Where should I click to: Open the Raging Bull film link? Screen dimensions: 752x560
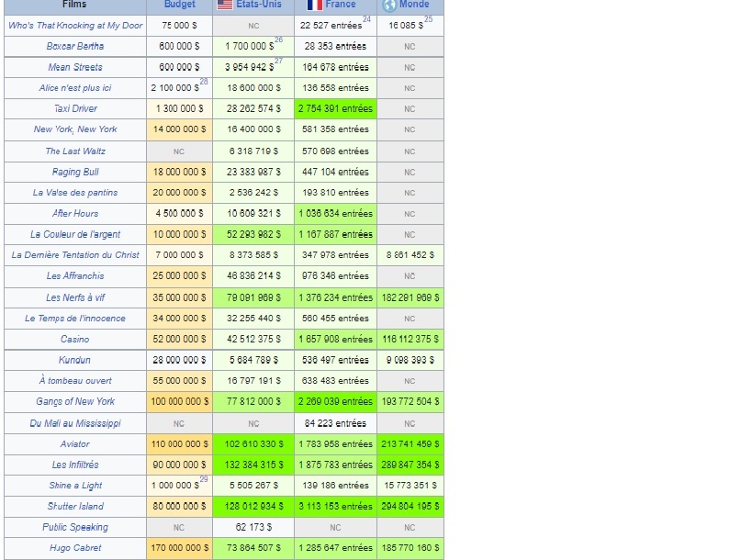point(75,172)
